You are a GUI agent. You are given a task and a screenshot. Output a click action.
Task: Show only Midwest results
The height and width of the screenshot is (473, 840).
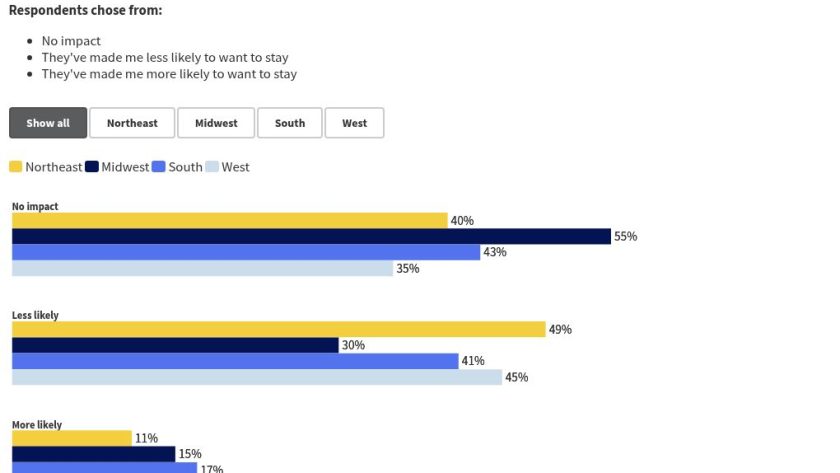(216, 123)
